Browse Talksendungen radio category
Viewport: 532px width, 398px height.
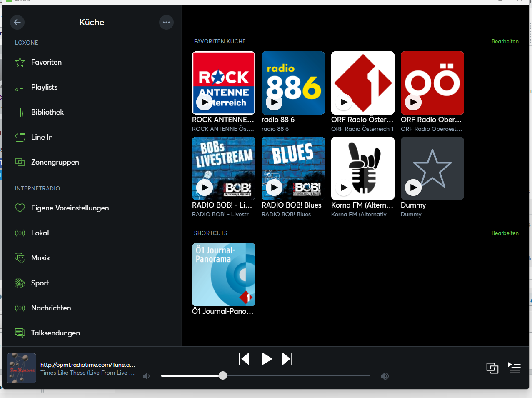coord(92,333)
